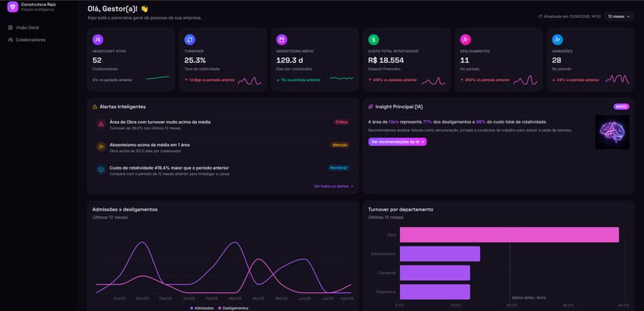Click the Headcount Ativo purple people icon
Image resolution: width=644 pixels, height=311 pixels.
pyautogui.click(x=98, y=39)
